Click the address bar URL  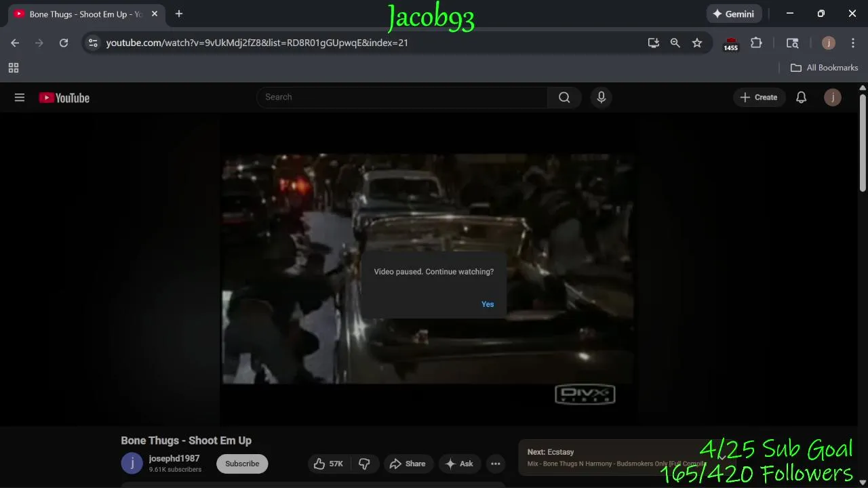(x=257, y=43)
